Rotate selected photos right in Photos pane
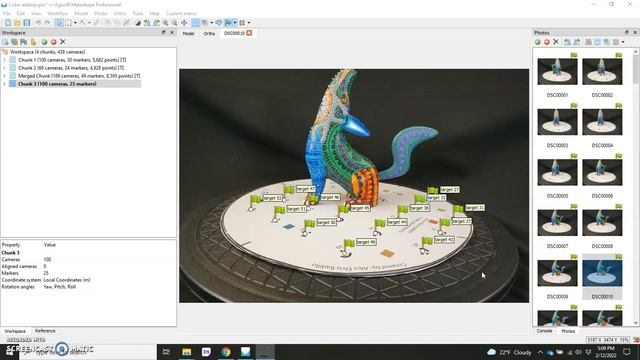The width and height of the screenshot is (640, 360). (x=577, y=42)
